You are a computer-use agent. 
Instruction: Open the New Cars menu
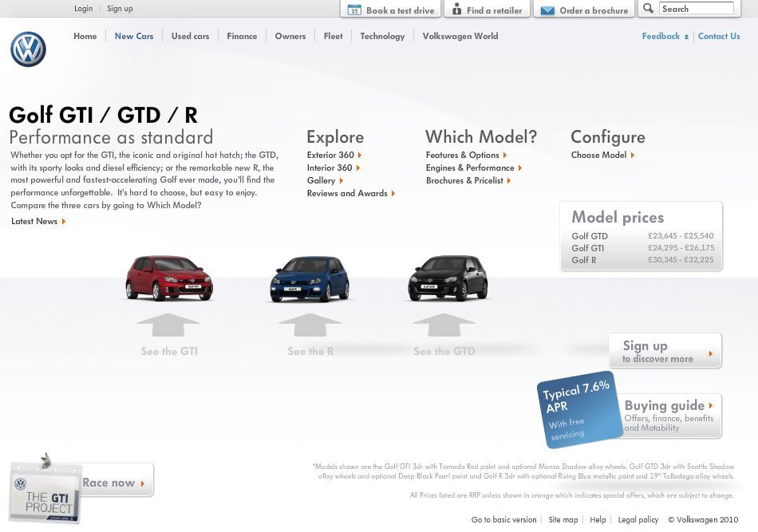click(x=134, y=36)
